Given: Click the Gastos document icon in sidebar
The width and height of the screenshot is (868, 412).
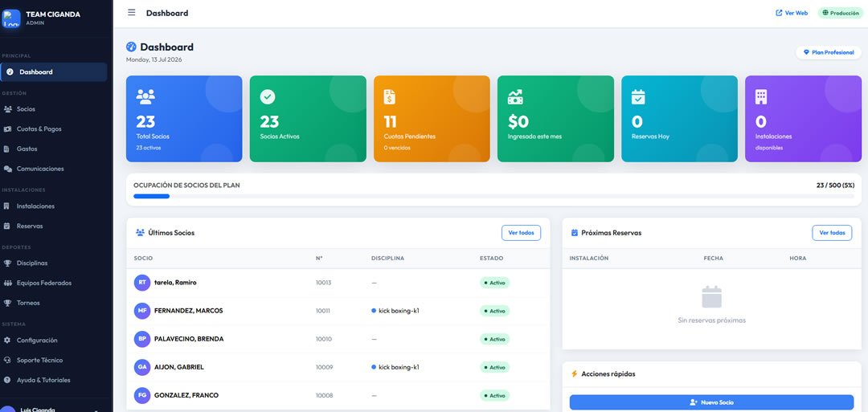Looking at the screenshot, I should [x=6, y=149].
